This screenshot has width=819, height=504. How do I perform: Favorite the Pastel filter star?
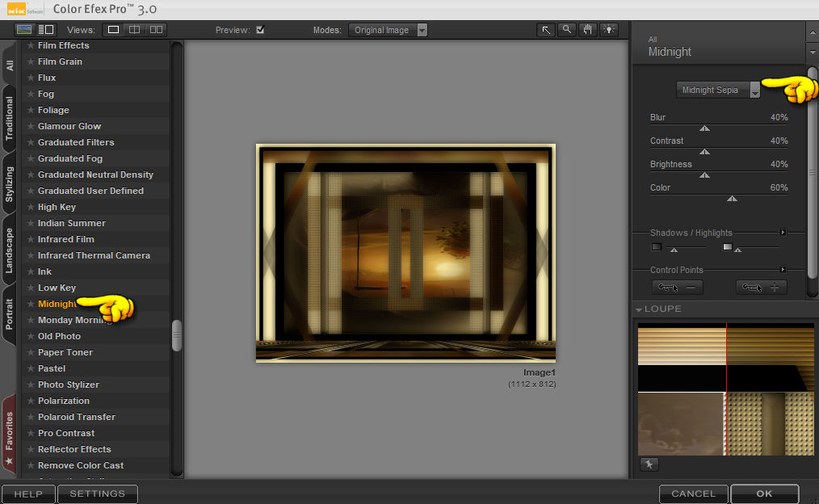31,369
